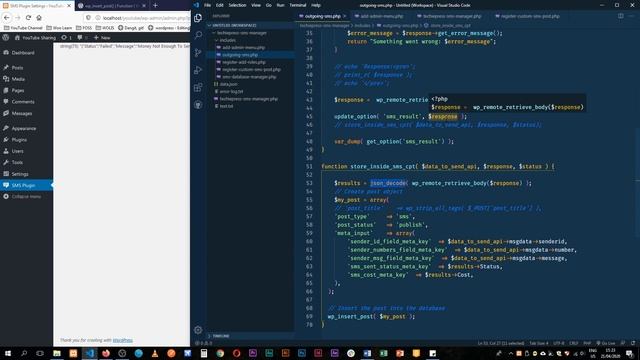
Task: Click the WordPress link in the footer
Action: (x=122, y=340)
